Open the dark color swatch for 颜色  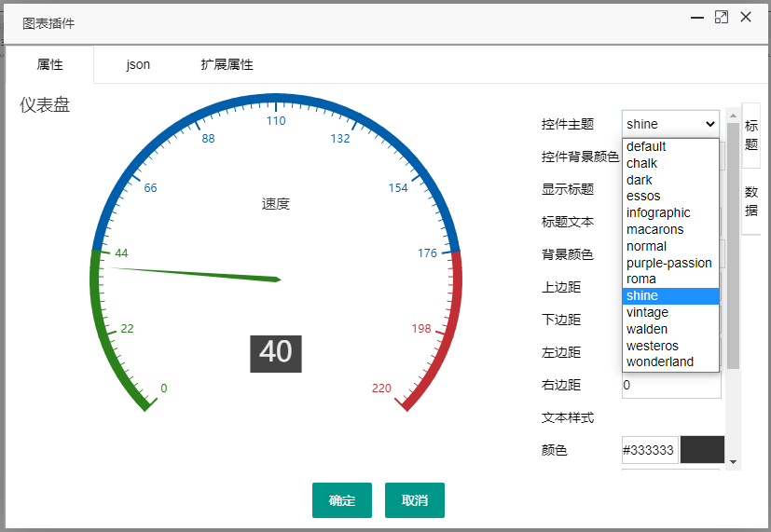point(702,449)
